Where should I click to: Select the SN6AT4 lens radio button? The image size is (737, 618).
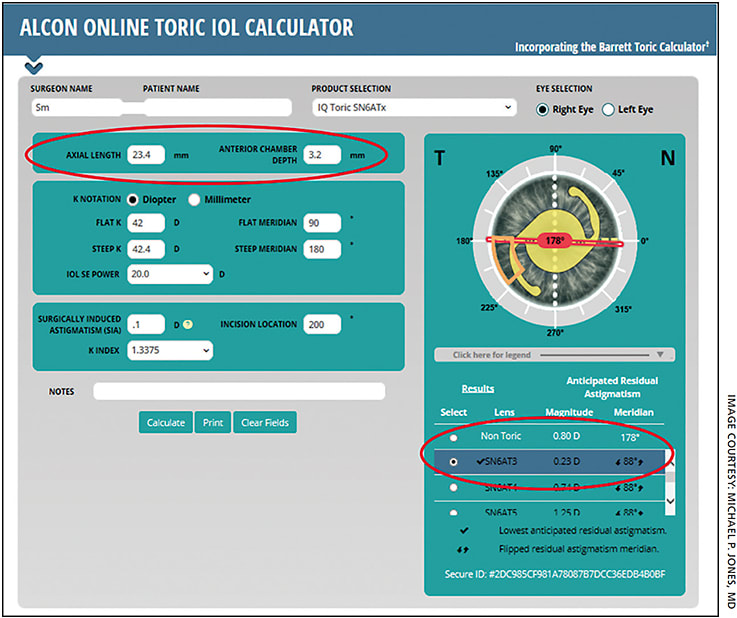[x=453, y=487]
